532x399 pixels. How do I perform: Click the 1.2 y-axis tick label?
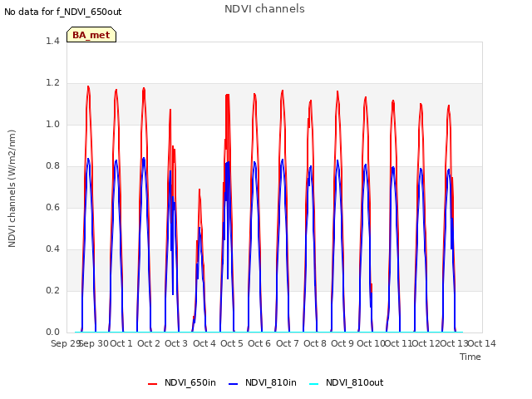(52, 83)
